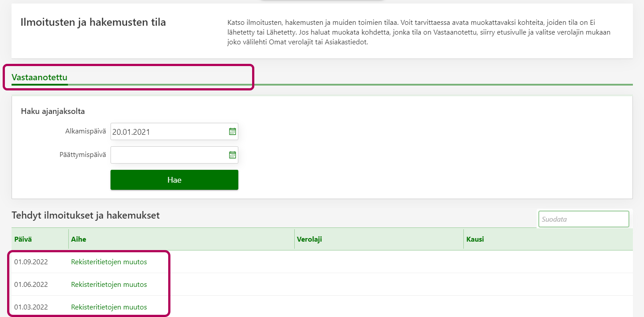Sort the table by Aihe column

coord(79,239)
